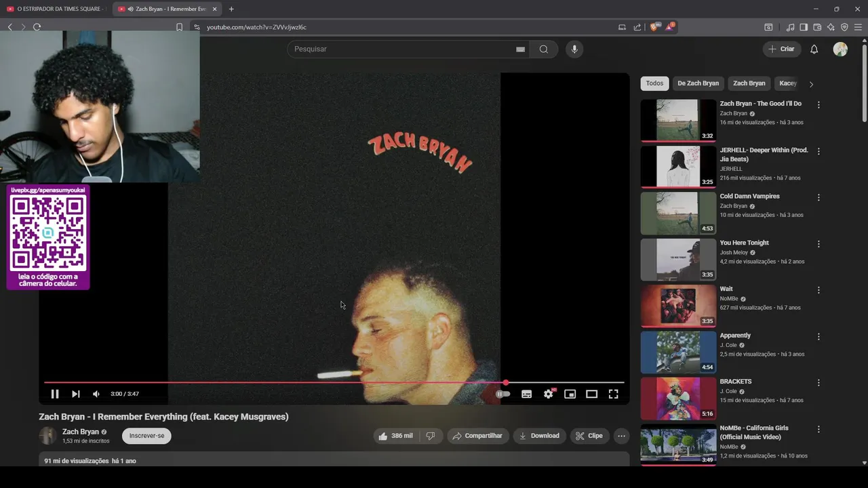Enable miniplayer mode
Image resolution: width=868 pixels, height=488 pixels.
tap(570, 394)
